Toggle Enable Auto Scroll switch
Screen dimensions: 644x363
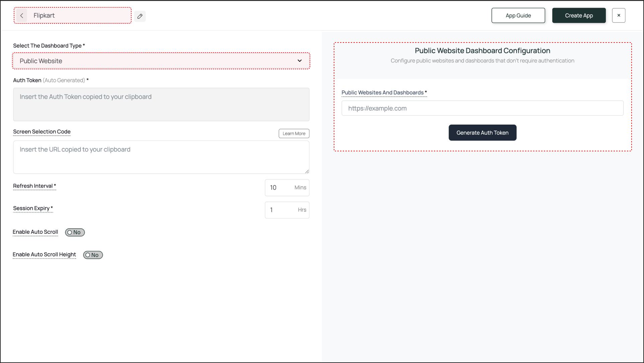[x=75, y=232]
